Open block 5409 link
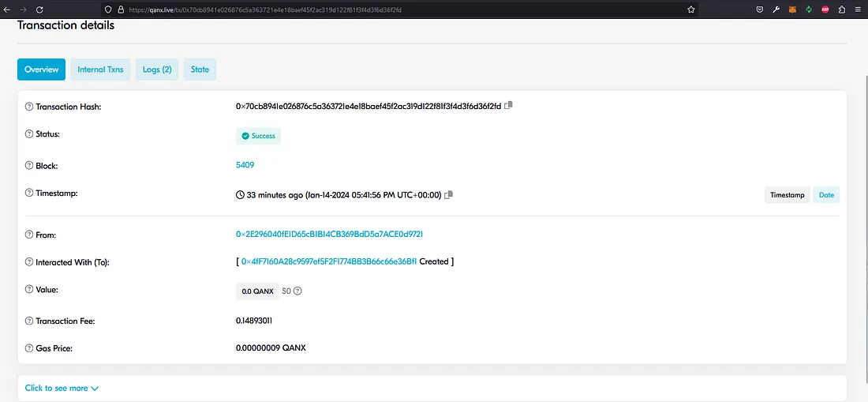This screenshot has width=868, height=402. click(245, 165)
